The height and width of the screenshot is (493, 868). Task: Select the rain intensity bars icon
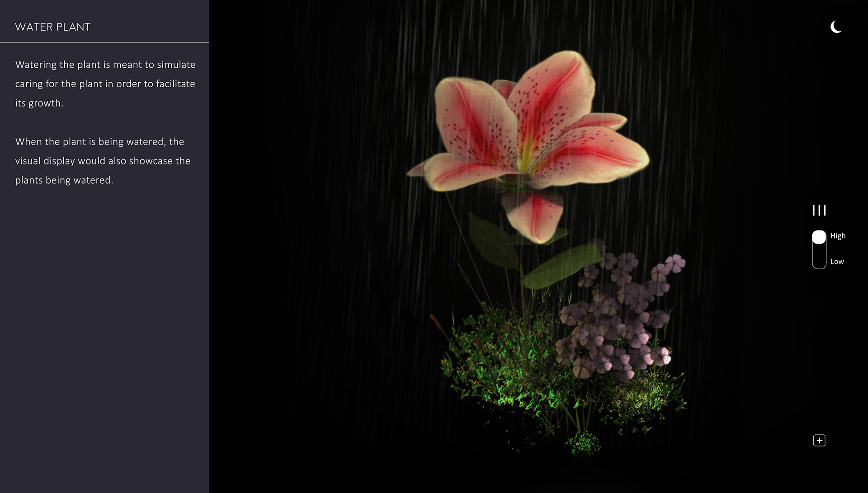click(819, 210)
